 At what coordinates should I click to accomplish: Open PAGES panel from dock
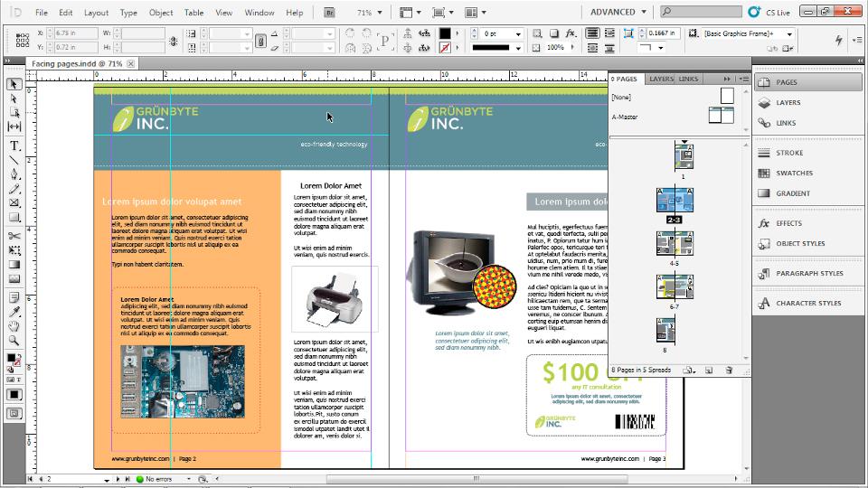tap(808, 82)
